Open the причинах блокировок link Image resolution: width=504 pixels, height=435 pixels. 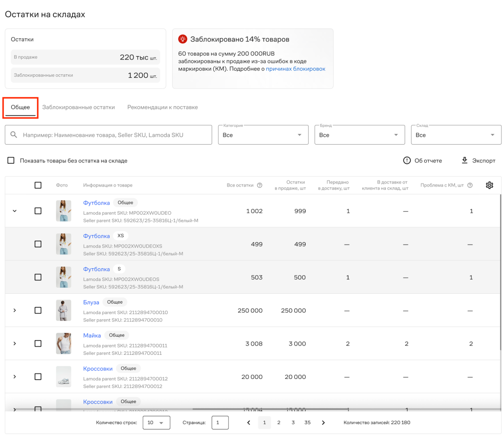(295, 69)
